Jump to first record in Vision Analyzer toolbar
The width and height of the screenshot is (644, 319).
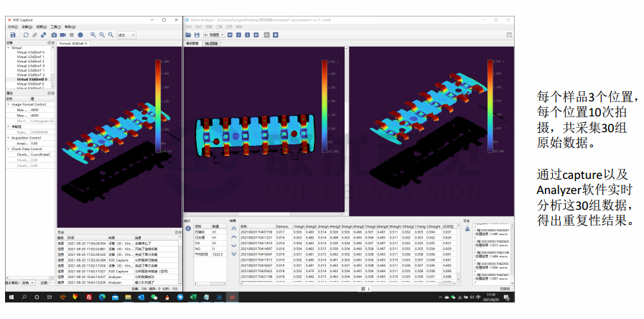point(231,34)
